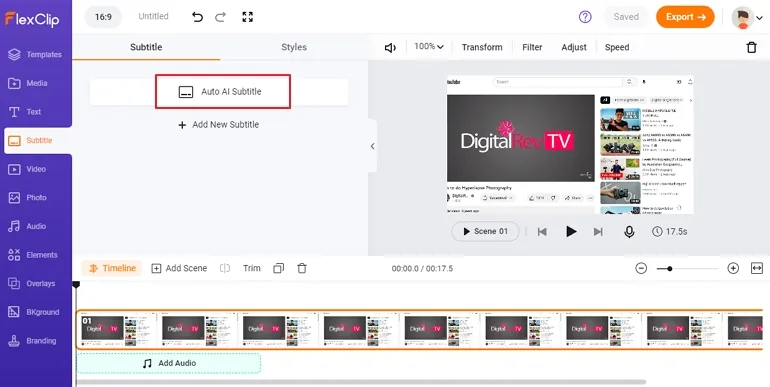
Task: Export the video project
Action: click(x=685, y=17)
